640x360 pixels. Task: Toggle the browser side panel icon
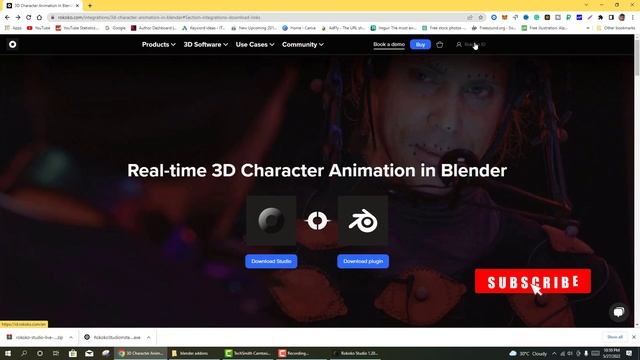click(x=611, y=18)
